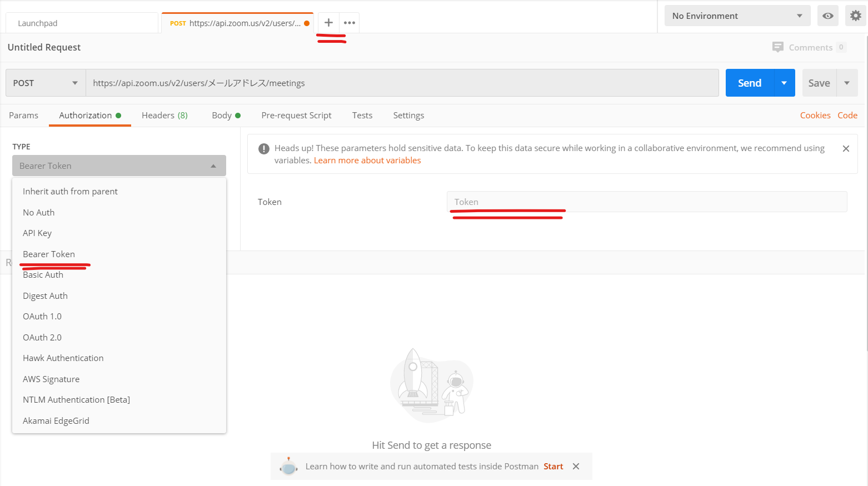Open the Save options dropdown arrow
The width and height of the screenshot is (868, 486).
click(x=847, y=83)
